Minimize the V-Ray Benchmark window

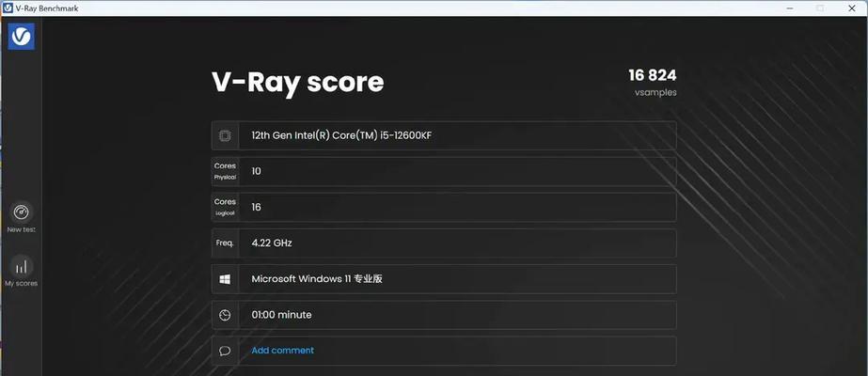click(791, 8)
